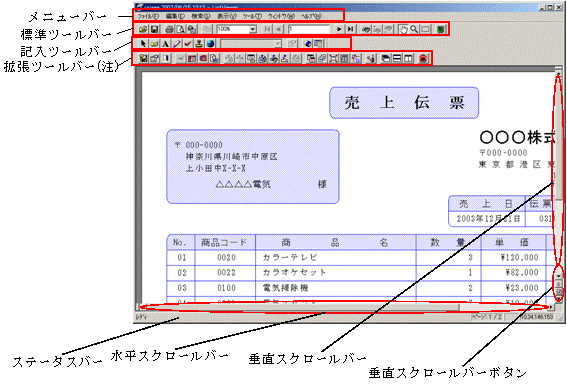Select the stamp tool
Screen dimensions: 567x389
[x=199, y=44]
